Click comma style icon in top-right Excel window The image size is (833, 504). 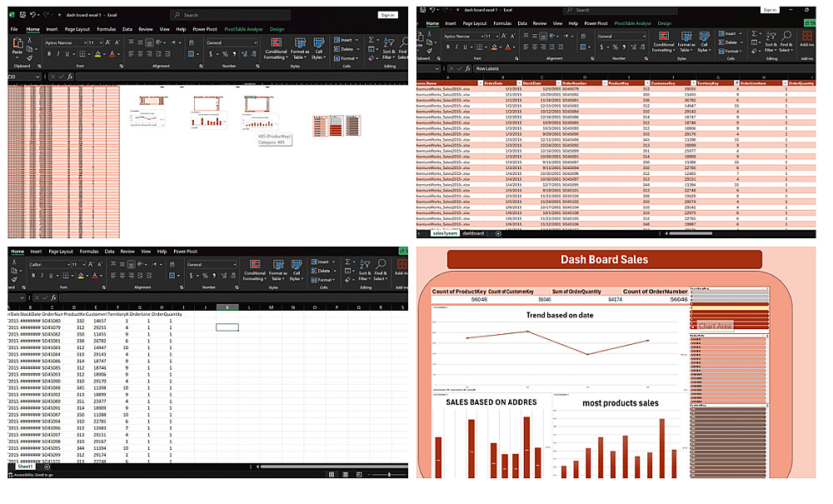pyautogui.click(x=625, y=47)
